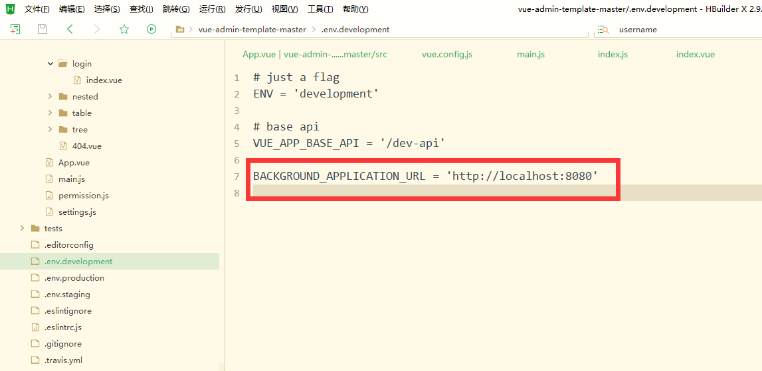The image size is (762, 371).
Task: Click vue-admin-template-master in the breadcrumb path
Action: click(252, 30)
